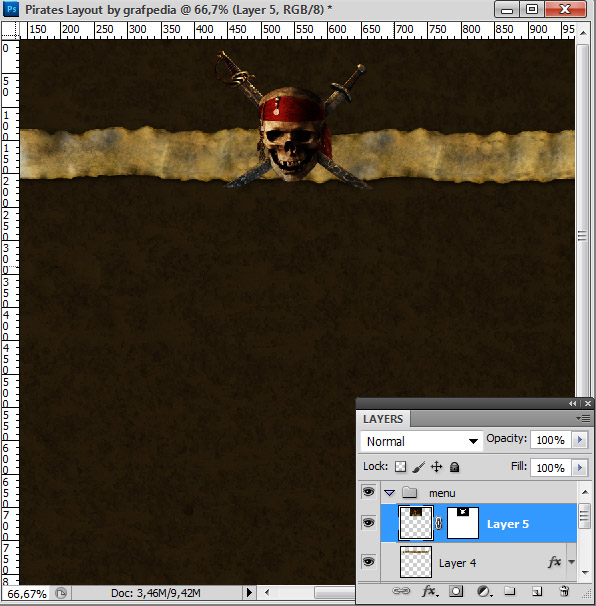The width and height of the screenshot is (596, 606).
Task: Lock position move icon
Action: coord(436,467)
